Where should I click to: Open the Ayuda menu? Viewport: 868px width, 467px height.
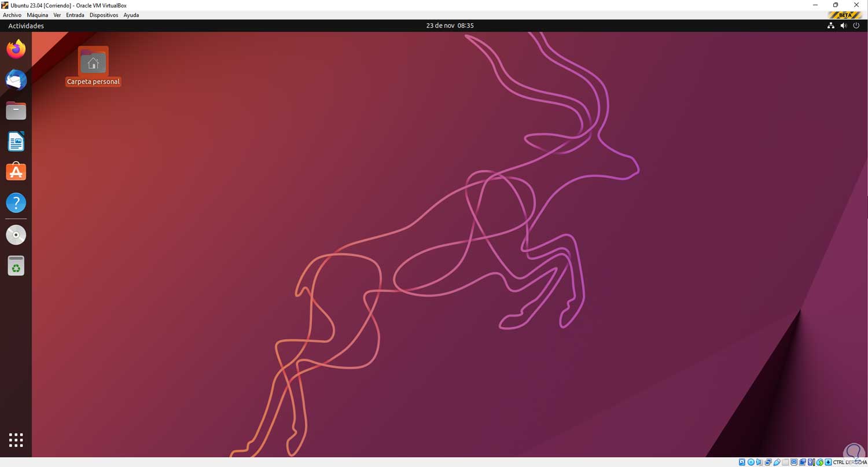[x=131, y=15]
